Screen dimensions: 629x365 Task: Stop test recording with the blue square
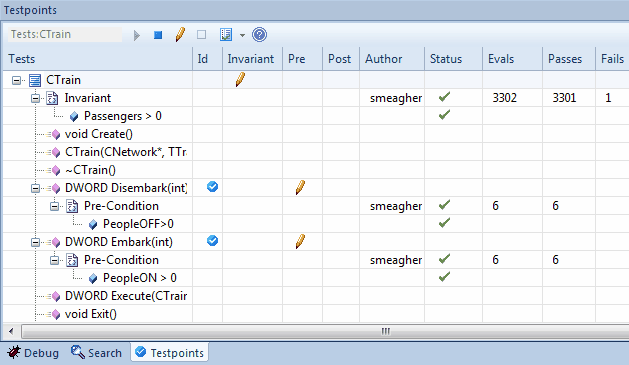click(x=158, y=35)
